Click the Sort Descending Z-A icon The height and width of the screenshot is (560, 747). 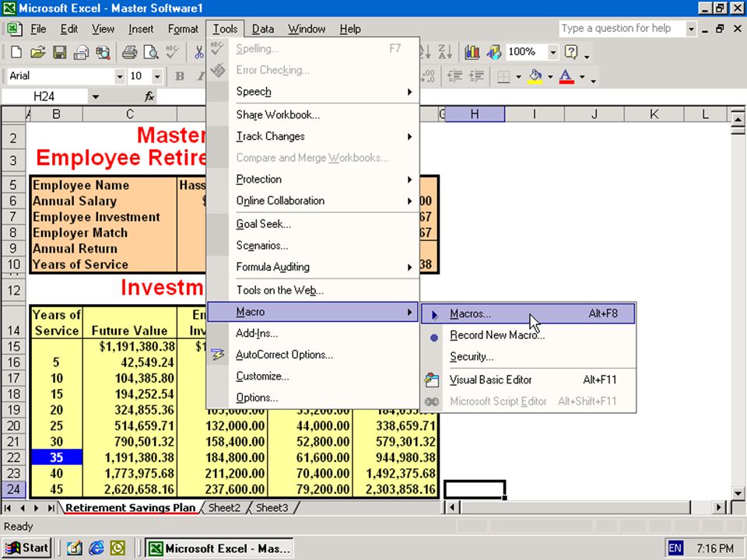pos(445,52)
